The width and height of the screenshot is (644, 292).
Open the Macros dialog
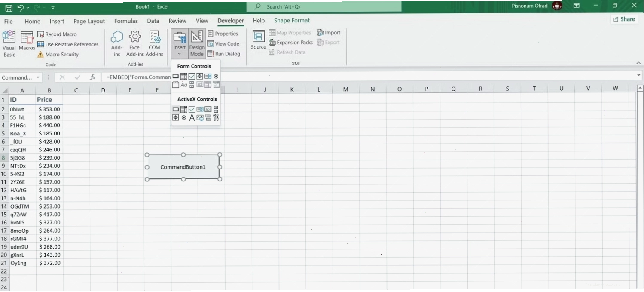[x=27, y=42]
